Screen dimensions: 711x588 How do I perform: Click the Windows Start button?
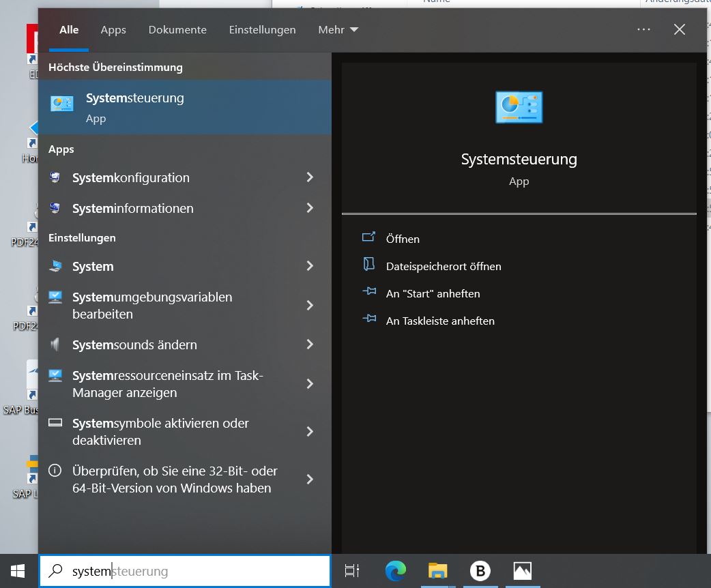18,571
